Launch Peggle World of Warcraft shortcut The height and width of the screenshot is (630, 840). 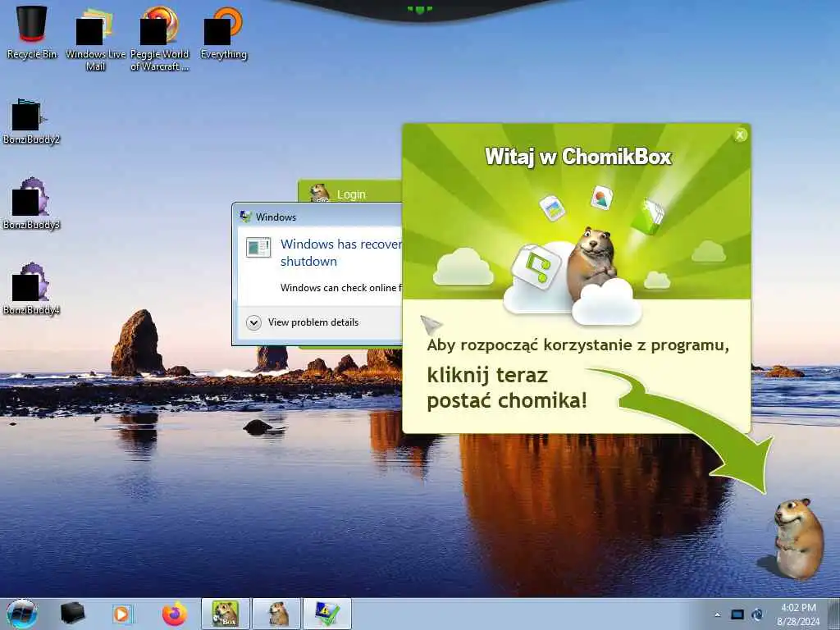click(x=160, y=39)
